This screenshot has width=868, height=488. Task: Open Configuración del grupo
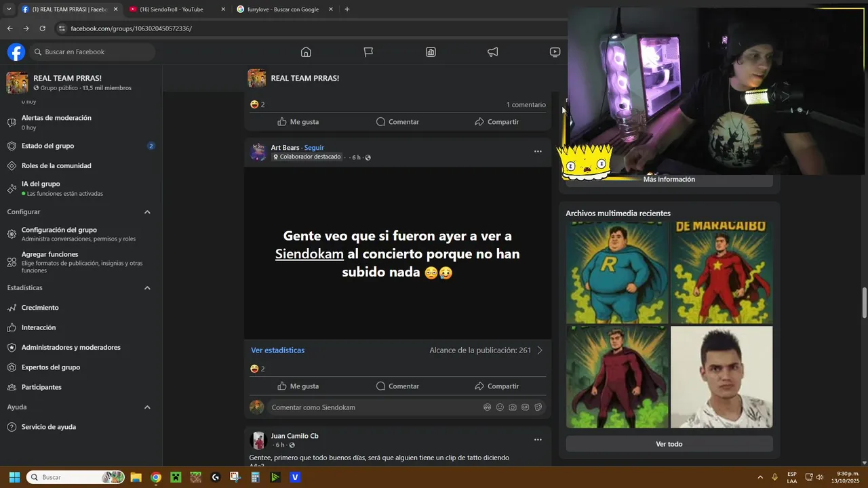pyautogui.click(x=80, y=234)
